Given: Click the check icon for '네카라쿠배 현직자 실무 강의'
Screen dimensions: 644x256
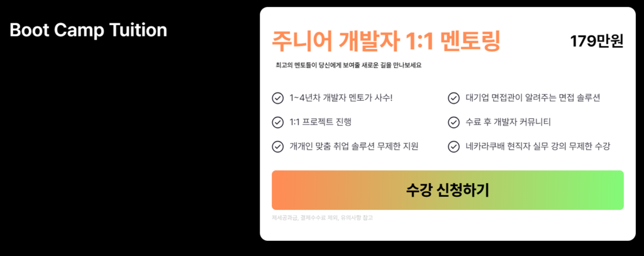Looking at the screenshot, I should [453, 147].
